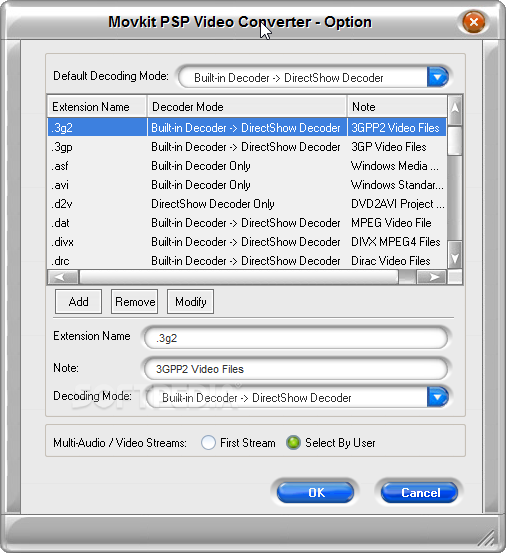Viewport: 506px width, 553px height.
Task: Click the horizontal scroll left arrow
Action: coord(63,277)
